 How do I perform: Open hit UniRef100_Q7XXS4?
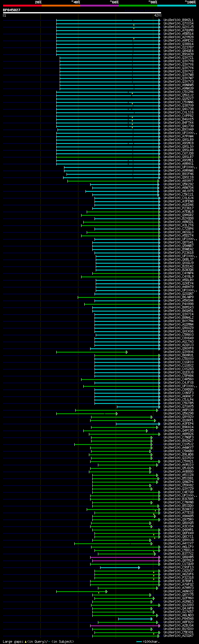(178, 23)
